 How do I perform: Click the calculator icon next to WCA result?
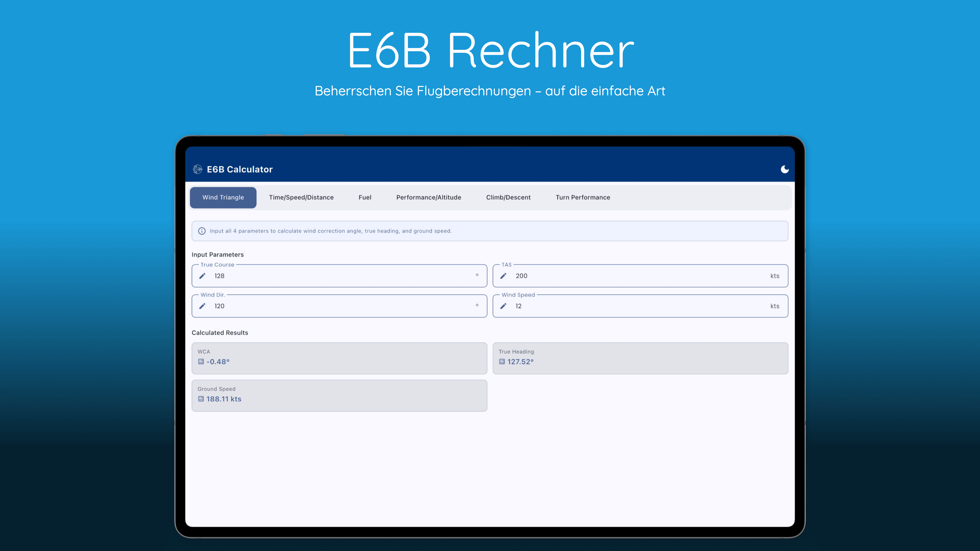(201, 362)
